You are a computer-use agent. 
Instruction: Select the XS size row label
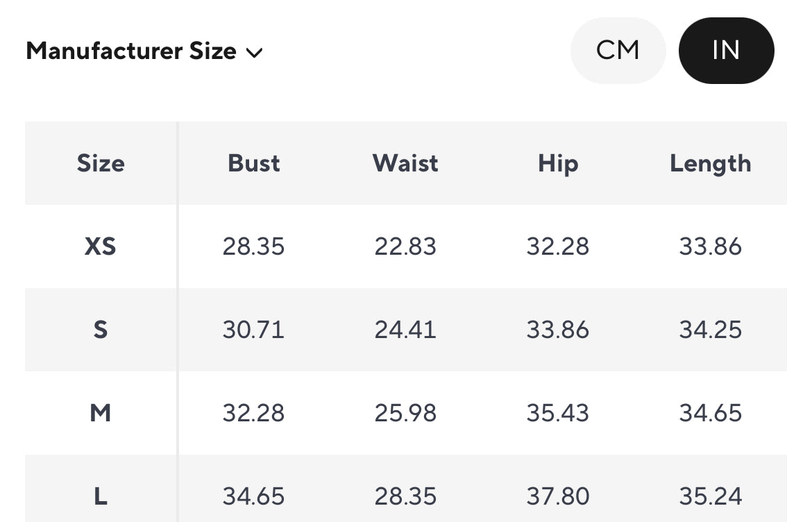click(x=101, y=246)
